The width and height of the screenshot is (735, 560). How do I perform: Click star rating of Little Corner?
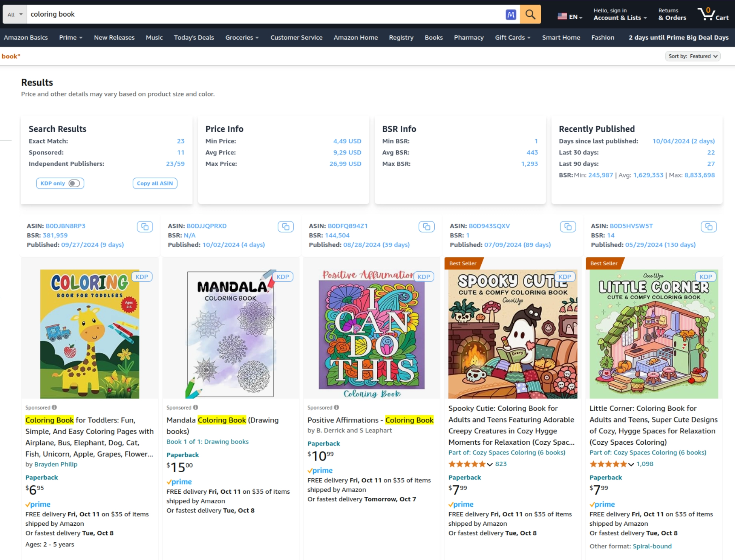pos(608,464)
